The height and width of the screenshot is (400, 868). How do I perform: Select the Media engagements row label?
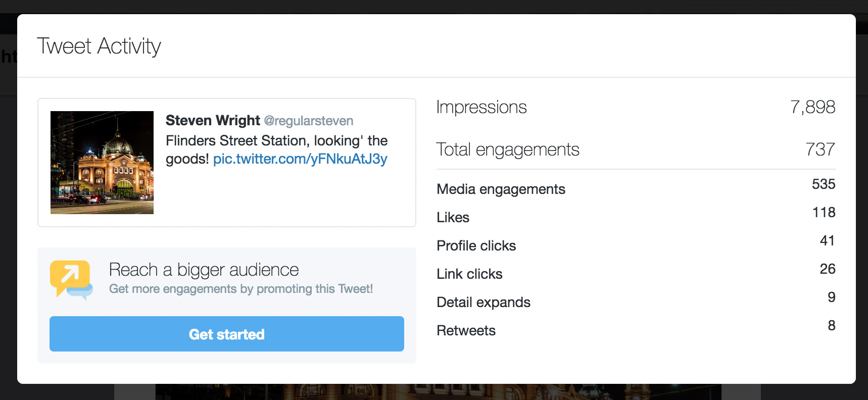[x=501, y=189]
